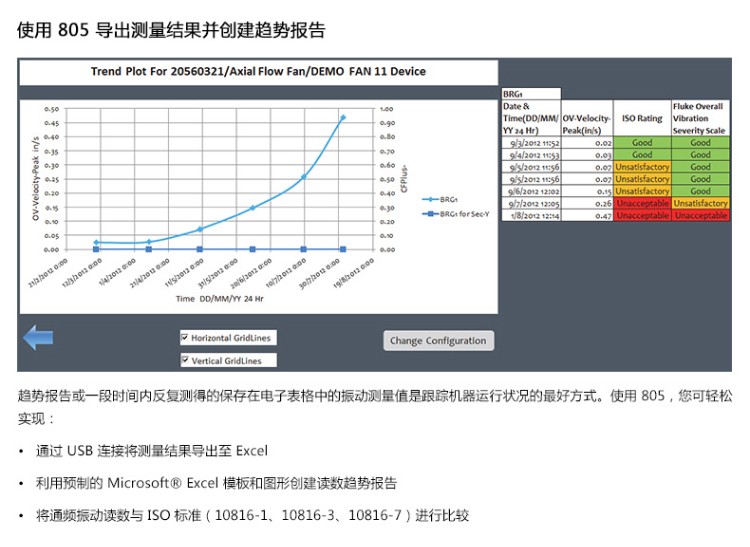Click the blue back arrow icon
Viewport: 750px width, 547px height.
click(38, 338)
